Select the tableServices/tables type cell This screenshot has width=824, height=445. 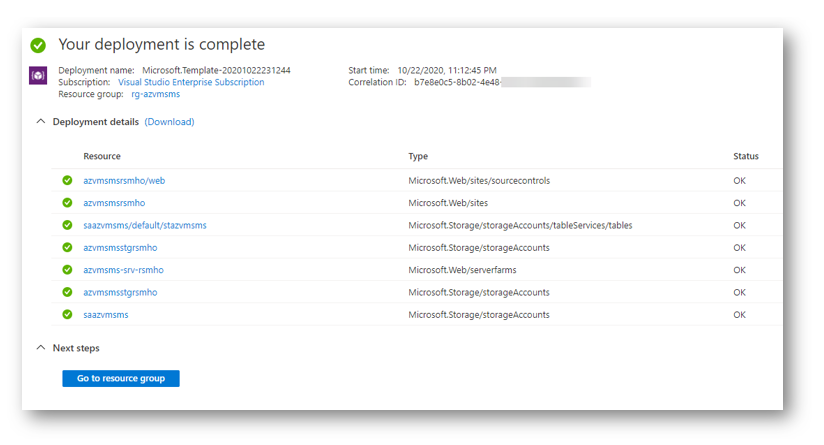pos(520,225)
